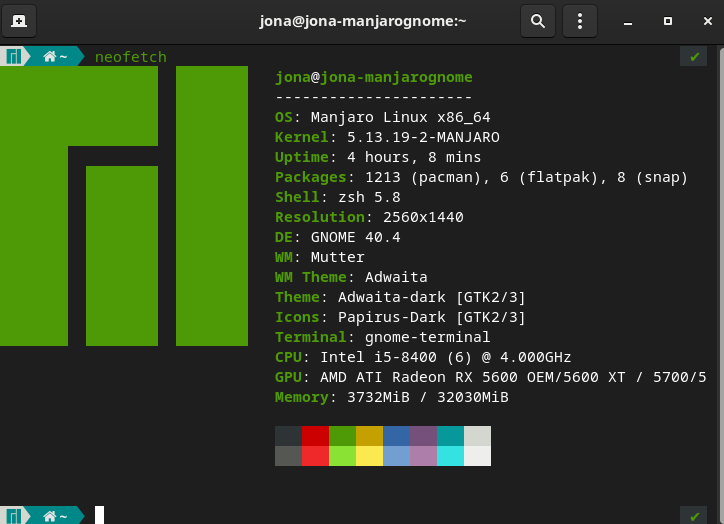Click the bright red color block
This screenshot has height=524, width=724.
tap(315, 456)
